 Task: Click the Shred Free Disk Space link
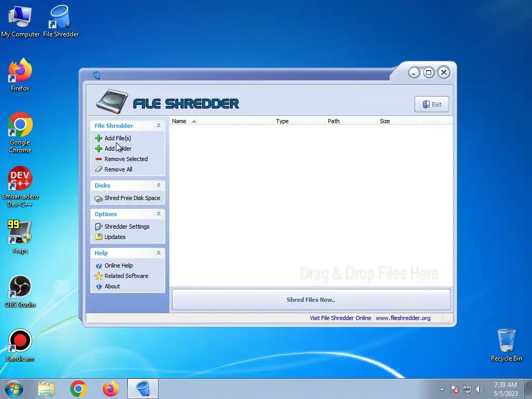(x=132, y=198)
